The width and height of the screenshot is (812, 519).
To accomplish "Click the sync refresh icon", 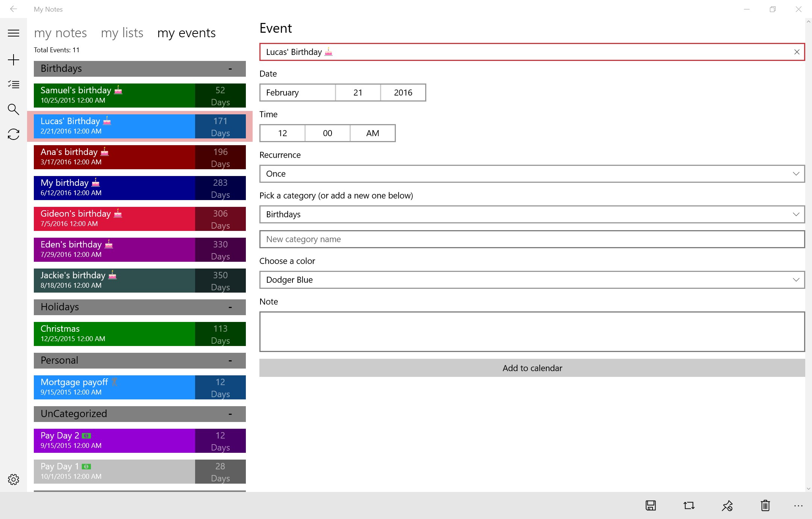I will 14,134.
